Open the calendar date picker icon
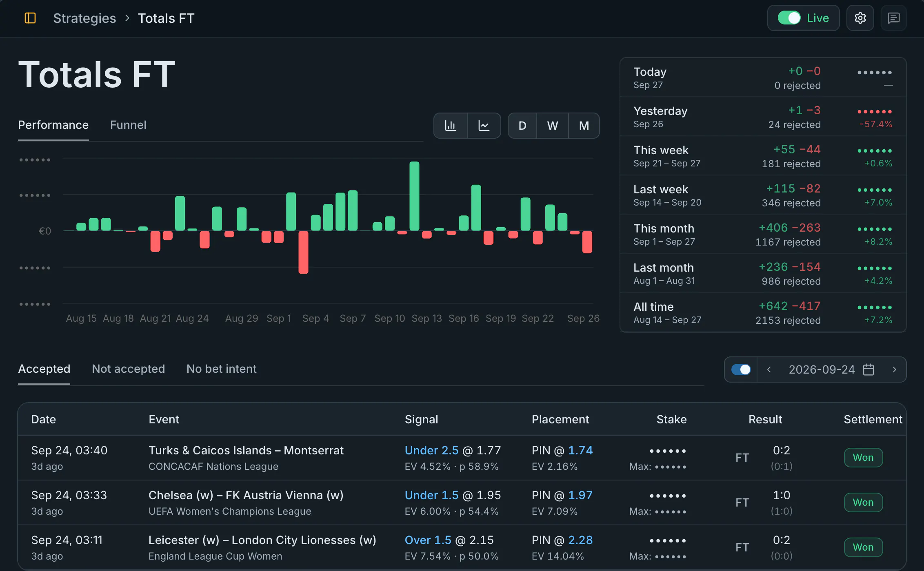Screen dimensions: 924x571 (868, 370)
